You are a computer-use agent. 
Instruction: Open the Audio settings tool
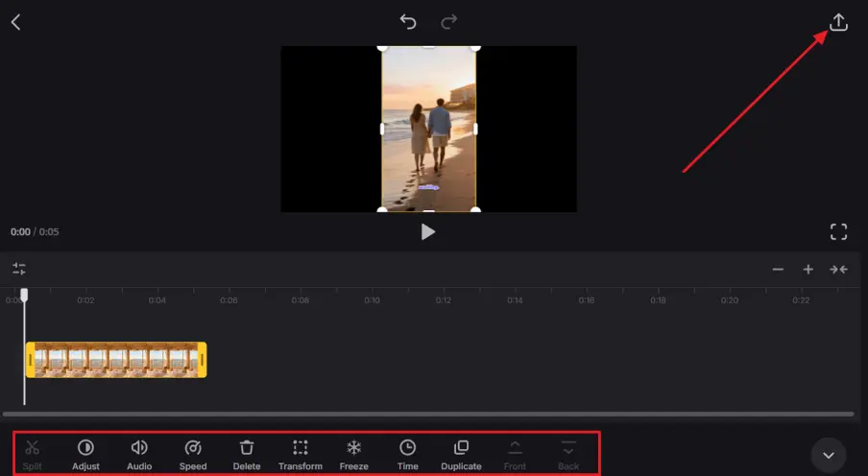coord(139,455)
